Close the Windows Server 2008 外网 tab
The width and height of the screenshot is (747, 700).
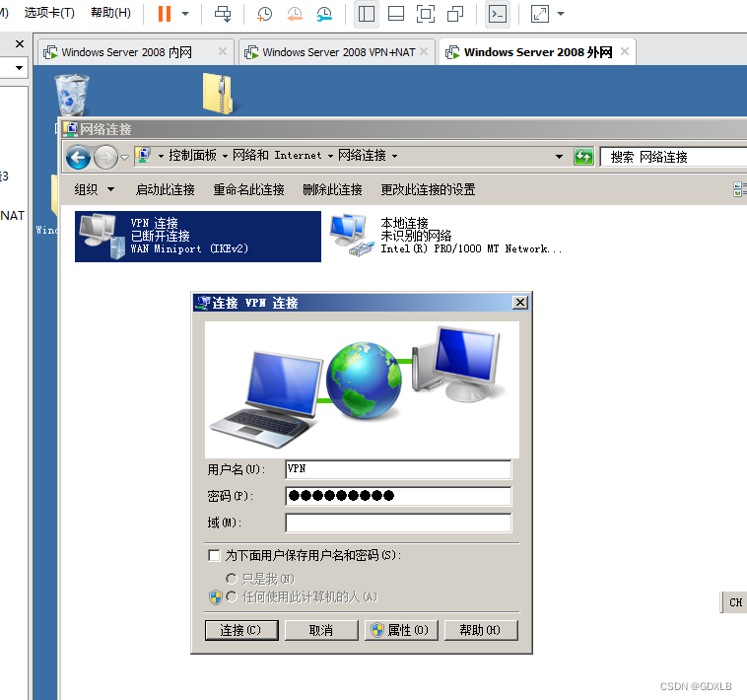coord(625,51)
